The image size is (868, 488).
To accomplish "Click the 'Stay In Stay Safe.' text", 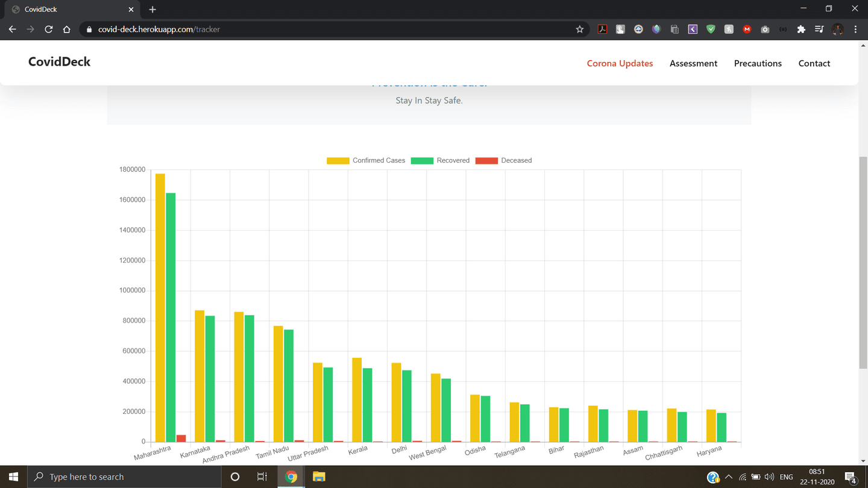I will tap(429, 101).
